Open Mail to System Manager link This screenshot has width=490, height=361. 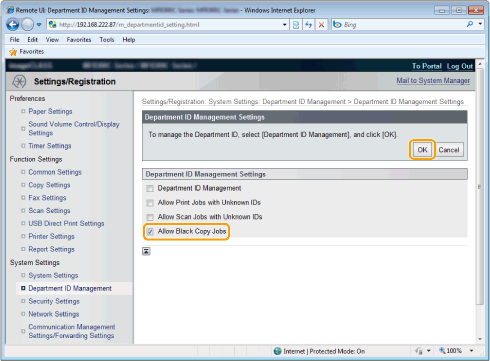point(433,81)
